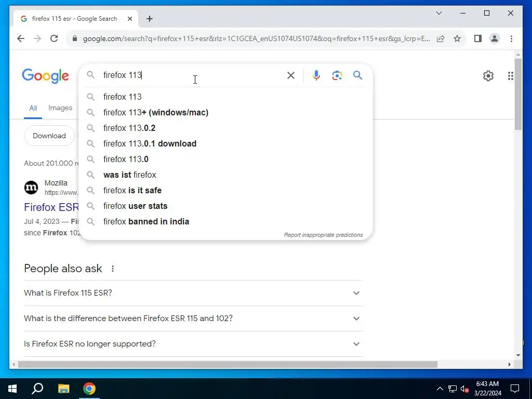Choose suggestion 'firefox 113.0.1 download'
Screen dimensions: 532x399
pos(225,143)
